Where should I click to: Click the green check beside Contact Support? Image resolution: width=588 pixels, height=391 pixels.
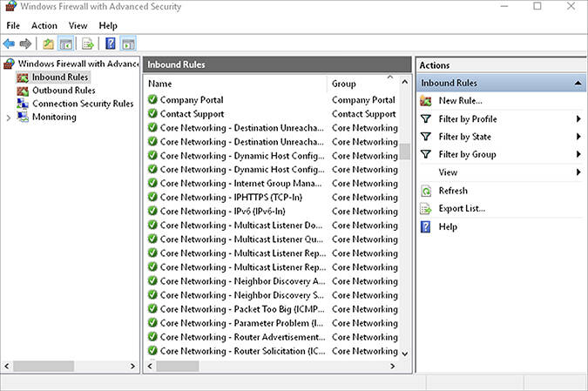click(152, 113)
